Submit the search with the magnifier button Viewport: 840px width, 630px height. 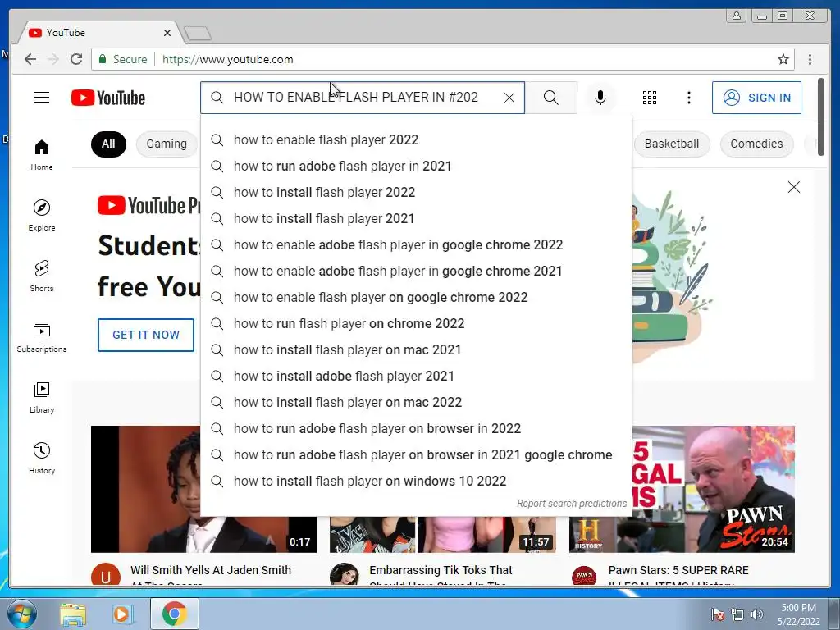pyautogui.click(x=550, y=98)
